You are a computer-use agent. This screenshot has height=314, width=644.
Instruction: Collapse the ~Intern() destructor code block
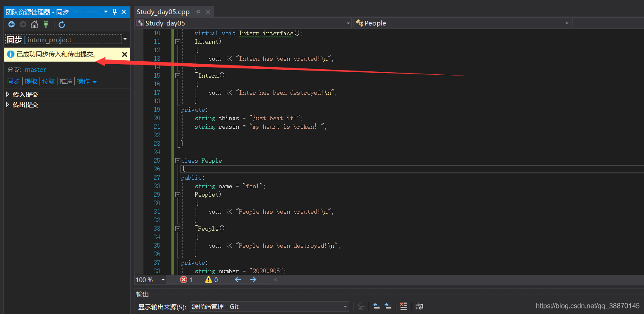tap(177, 76)
